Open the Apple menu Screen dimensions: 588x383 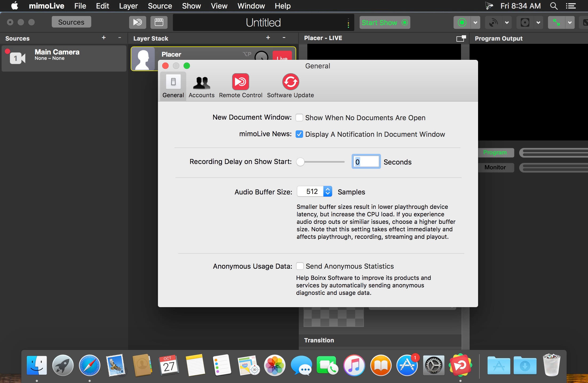point(15,6)
